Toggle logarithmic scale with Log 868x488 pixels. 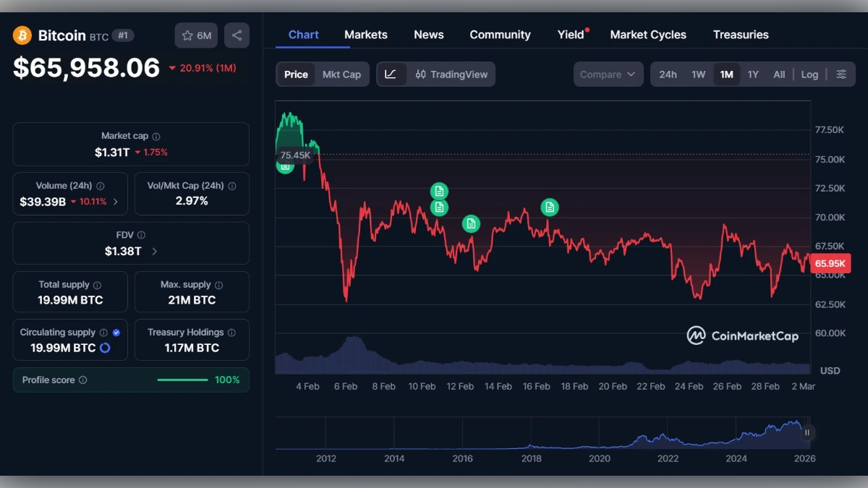[809, 74]
